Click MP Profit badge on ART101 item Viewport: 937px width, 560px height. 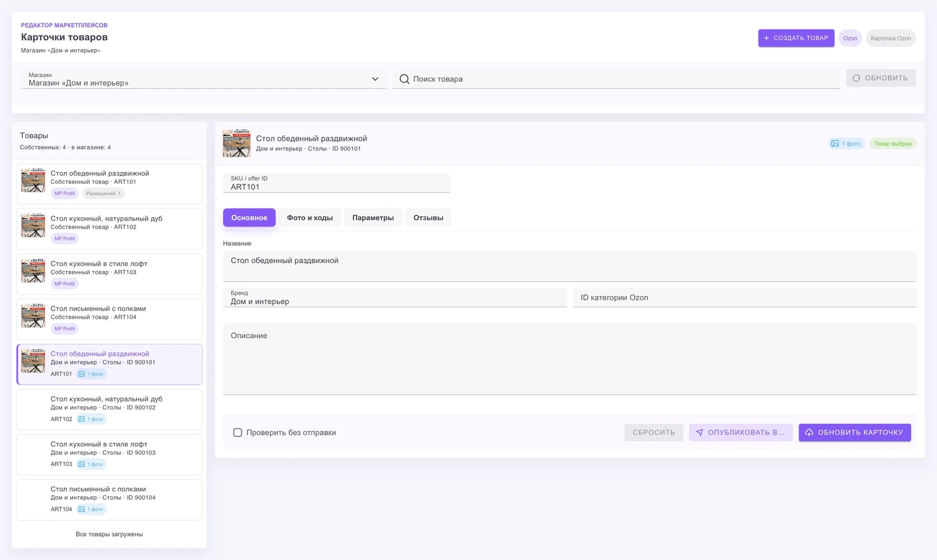coord(64,194)
